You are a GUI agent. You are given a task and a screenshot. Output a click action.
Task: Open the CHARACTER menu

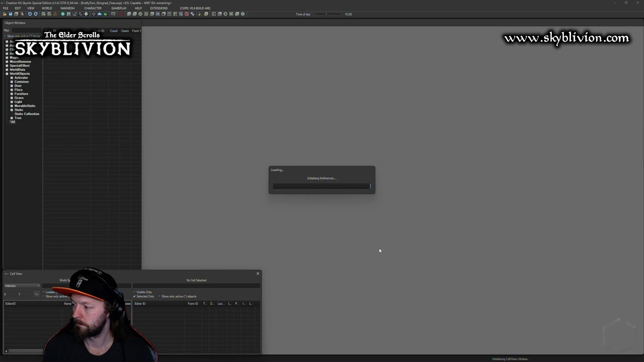(x=93, y=8)
